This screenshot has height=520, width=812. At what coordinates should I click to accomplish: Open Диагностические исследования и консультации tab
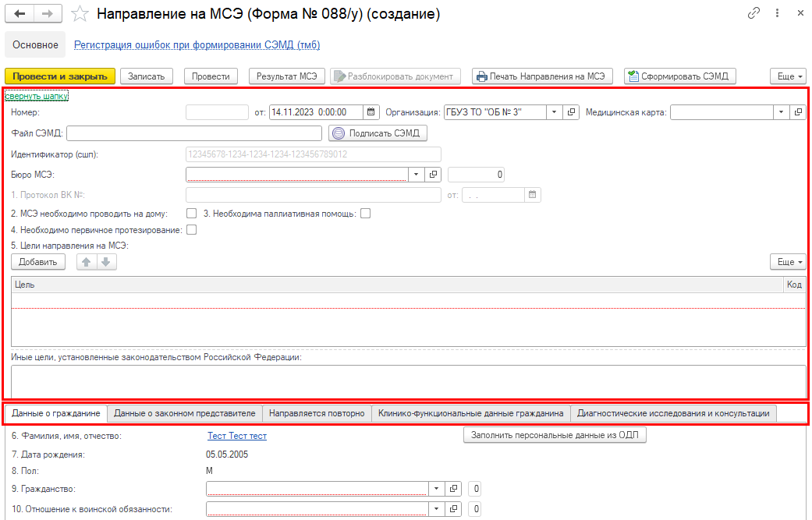point(673,413)
